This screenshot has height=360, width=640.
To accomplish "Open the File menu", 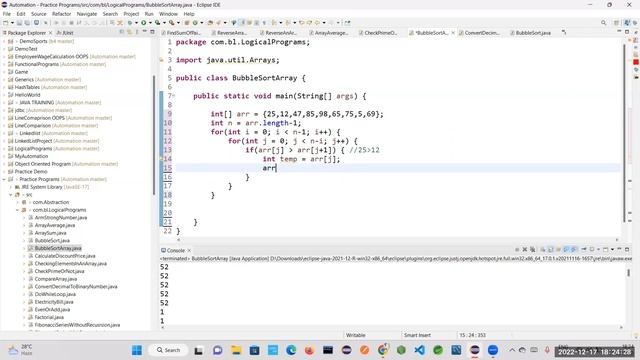I will tap(7, 14).
